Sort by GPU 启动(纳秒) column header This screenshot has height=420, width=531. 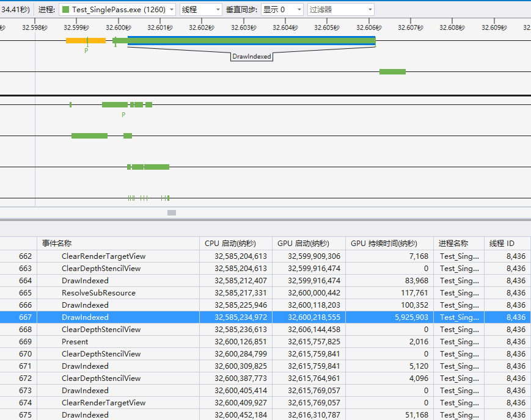pos(309,244)
